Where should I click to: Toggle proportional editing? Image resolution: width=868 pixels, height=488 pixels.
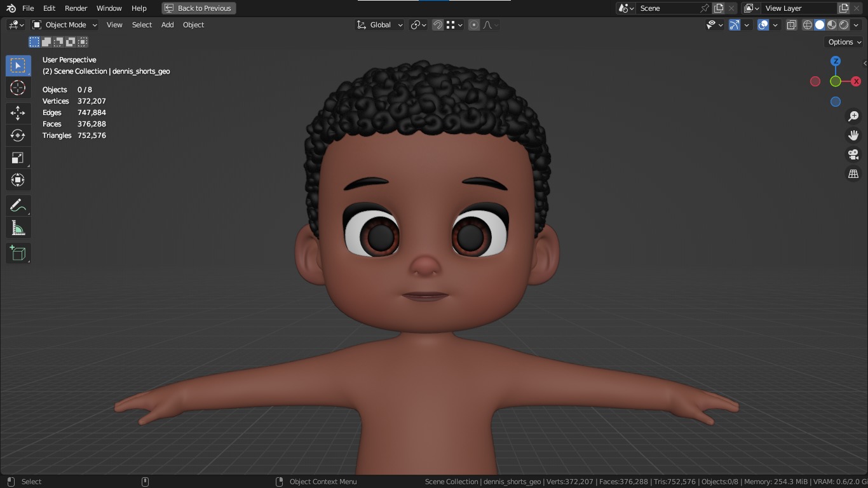474,25
